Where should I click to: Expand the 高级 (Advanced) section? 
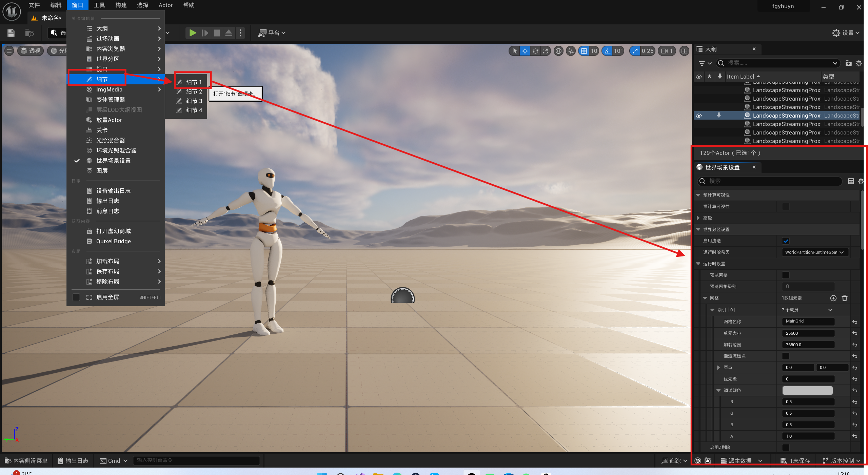coord(698,218)
